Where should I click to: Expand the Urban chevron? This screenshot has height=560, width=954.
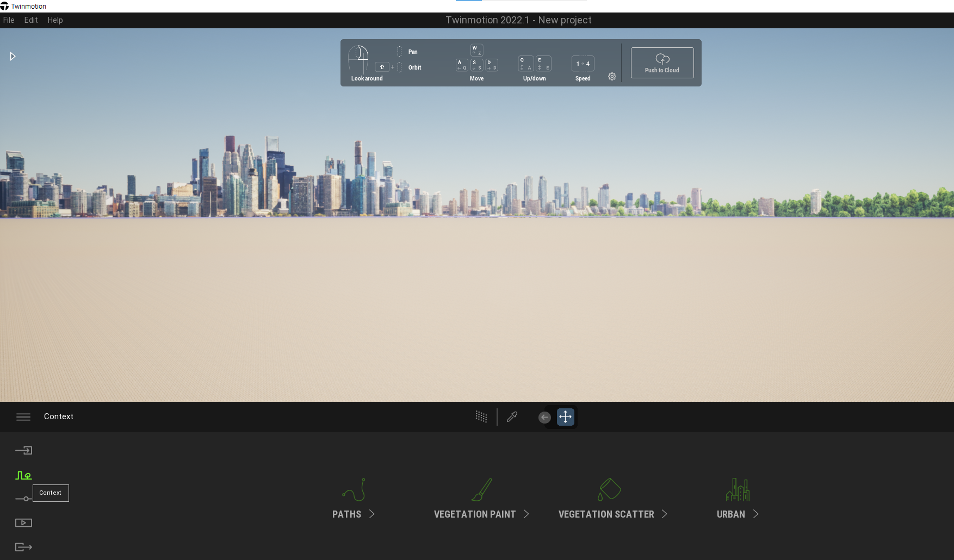pyautogui.click(x=756, y=514)
